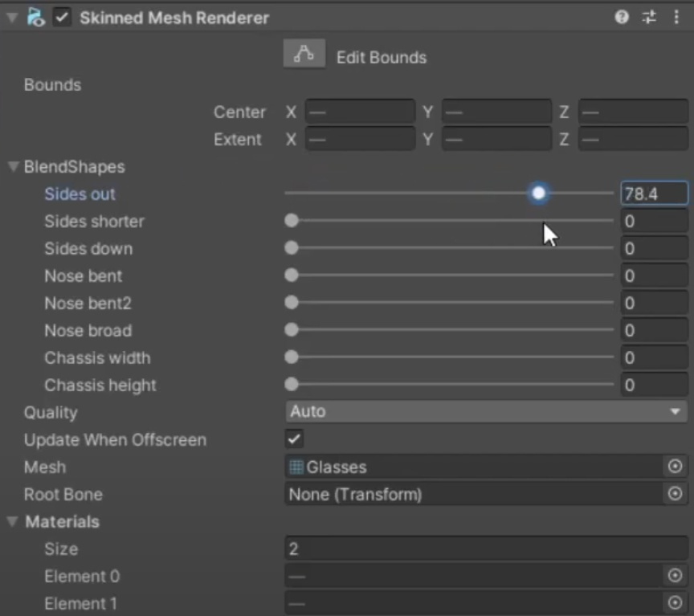
Task: Click the Edit Bounds button icon
Action: [304, 55]
